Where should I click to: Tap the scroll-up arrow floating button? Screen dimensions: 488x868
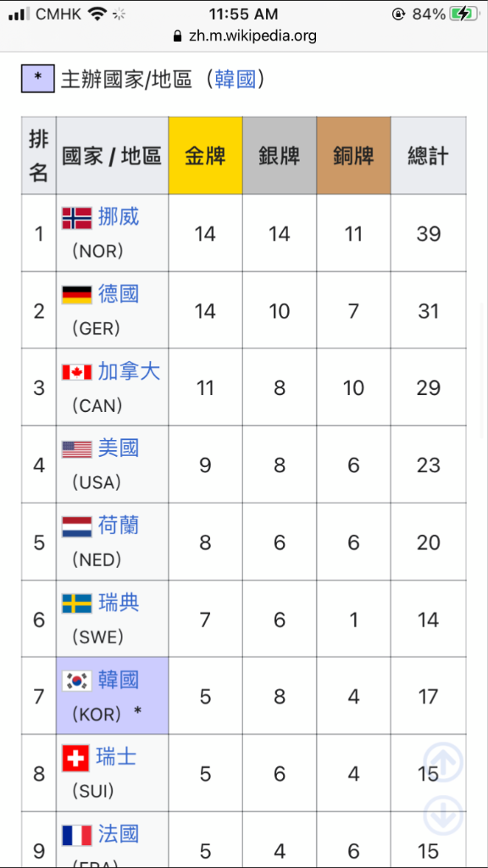pos(442,762)
